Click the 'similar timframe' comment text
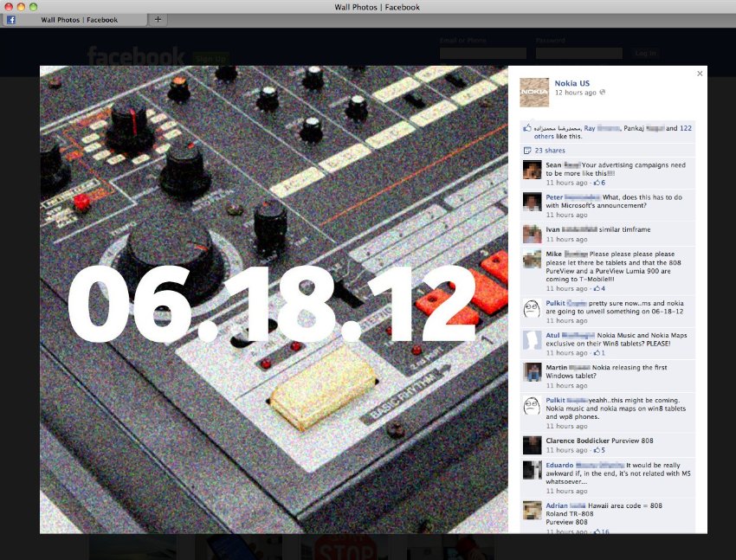 625,230
